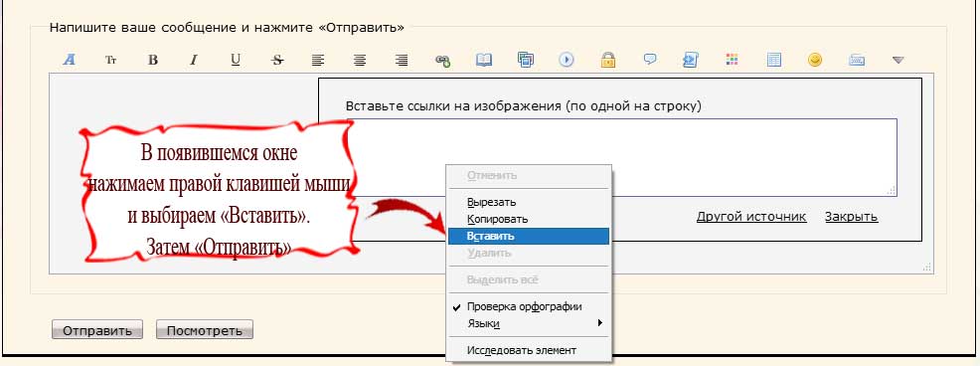Click the Закрыть link
The height and width of the screenshot is (366, 980).
851,217
